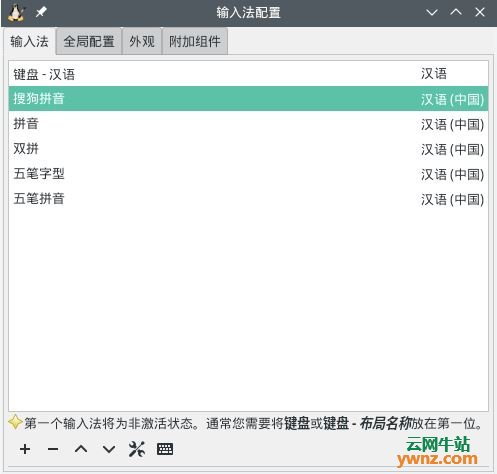Click the pin icon in title bar
The width and height of the screenshot is (497, 474).
coord(41,13)
